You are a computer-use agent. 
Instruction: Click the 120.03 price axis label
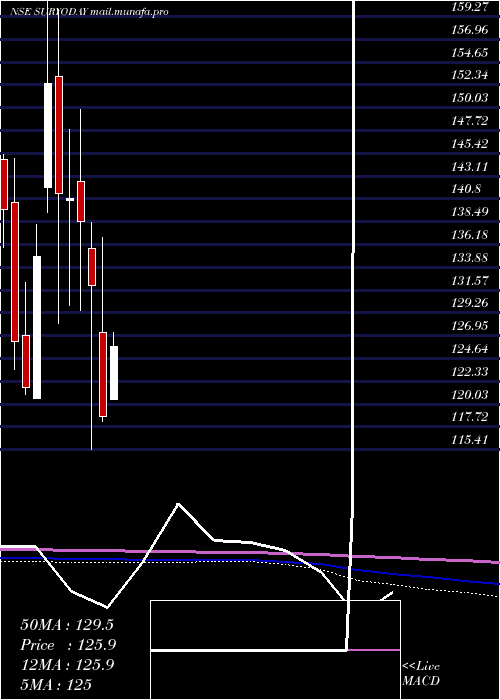coord(470,394)
